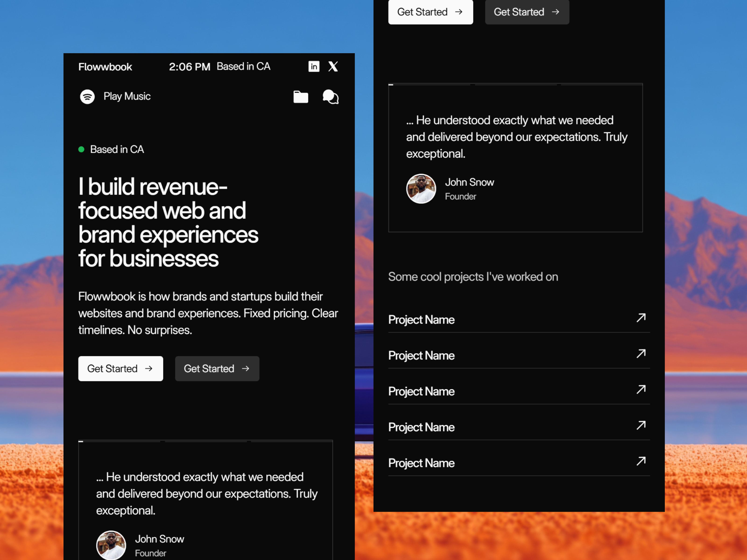Click the Spotify icon beside Play Music
Image resolution: width=747 pixels, height=560 pixels.
pyautogui.click(x=87, y=97)
